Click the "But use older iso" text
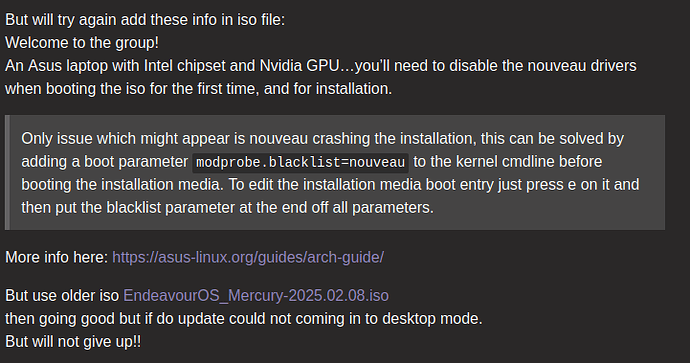690x363 pixels. click(x=62, y=295)
